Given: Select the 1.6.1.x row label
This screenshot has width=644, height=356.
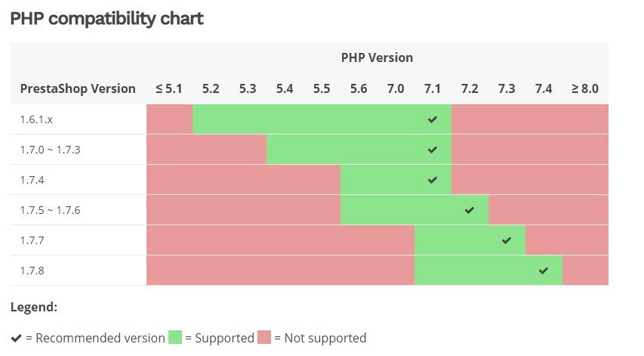Looking at the screenshot, I should (38, 119).
